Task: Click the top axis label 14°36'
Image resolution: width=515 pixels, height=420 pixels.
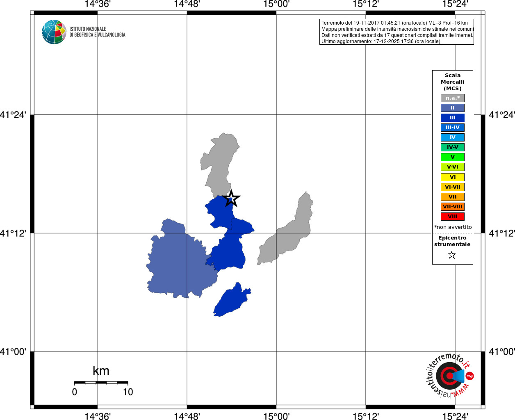Action: pyautogui.click(x=98, y=4)
